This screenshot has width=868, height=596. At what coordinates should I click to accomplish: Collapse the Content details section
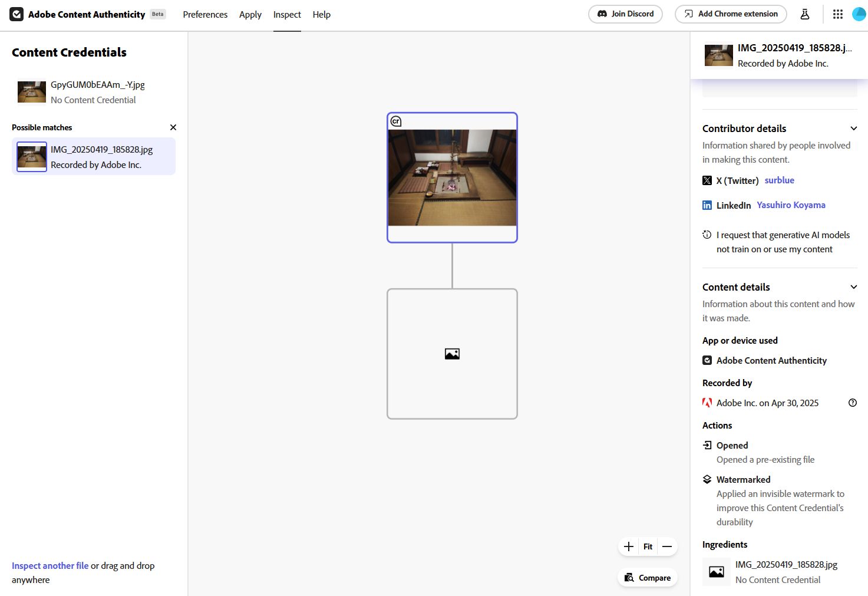[x=853, y=287]
